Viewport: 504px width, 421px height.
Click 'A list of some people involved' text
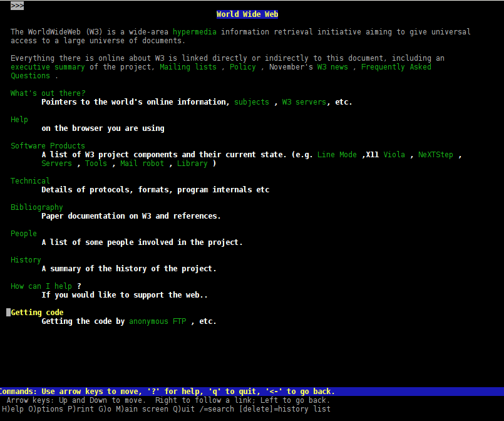point(142,242)
